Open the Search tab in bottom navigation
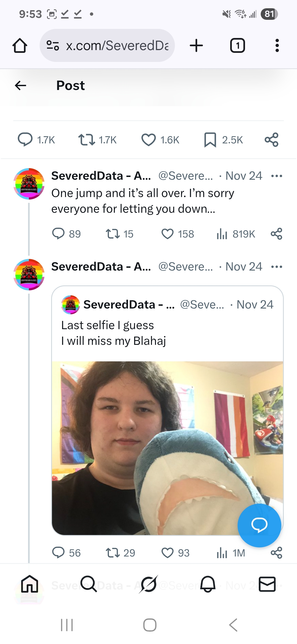Image resolution: width=297 pixels, height=644 pixels. [x=89, y=584]
